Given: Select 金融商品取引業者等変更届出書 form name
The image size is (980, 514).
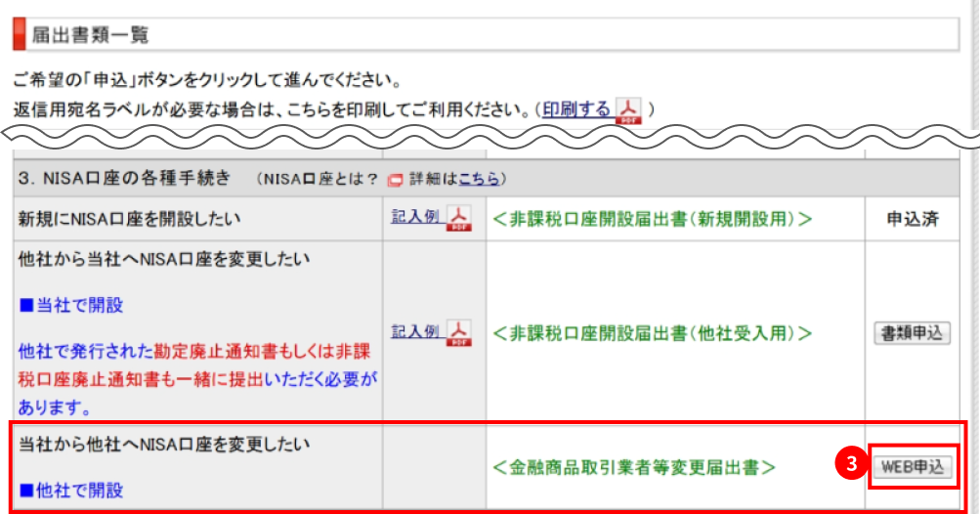Looking at the screenshot, I should coord(635,467).
